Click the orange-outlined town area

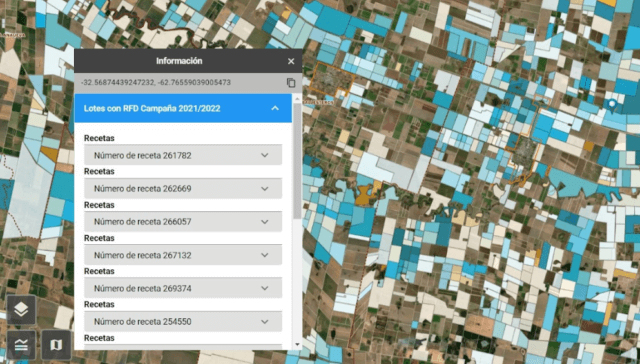click(x=331, y=79)
